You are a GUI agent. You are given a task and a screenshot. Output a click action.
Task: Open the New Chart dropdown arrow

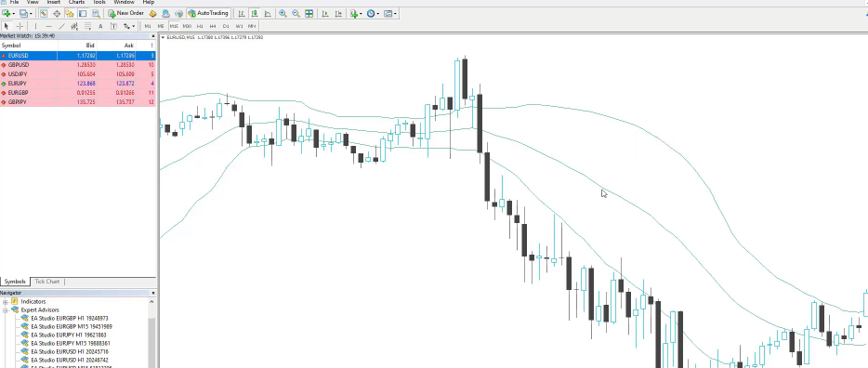[x=14, y=13]
